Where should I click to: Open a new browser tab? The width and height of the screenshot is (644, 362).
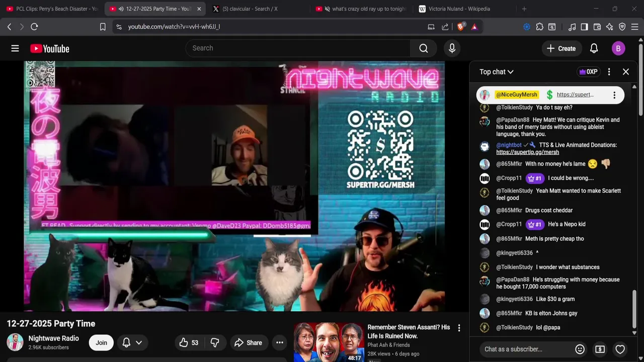pos(524,9)
